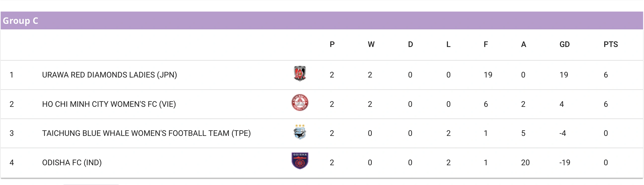Open Urawa Red Diamonds Ladies (JPN) team link
The width and height of the screenshot is (644, 185).
click(109, 75)
